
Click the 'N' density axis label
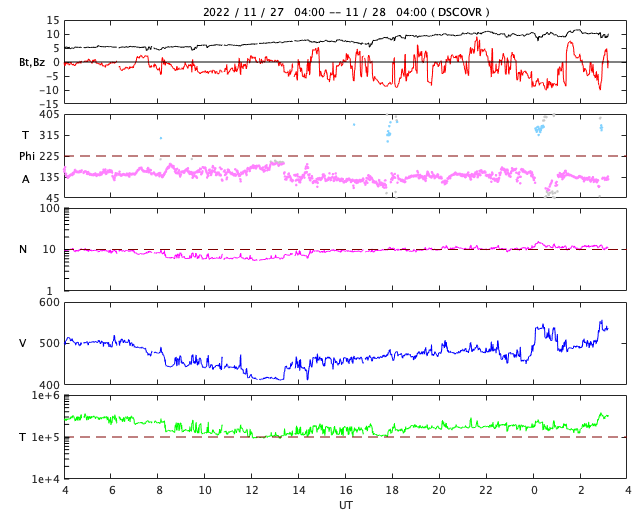(x=23, y=249)
